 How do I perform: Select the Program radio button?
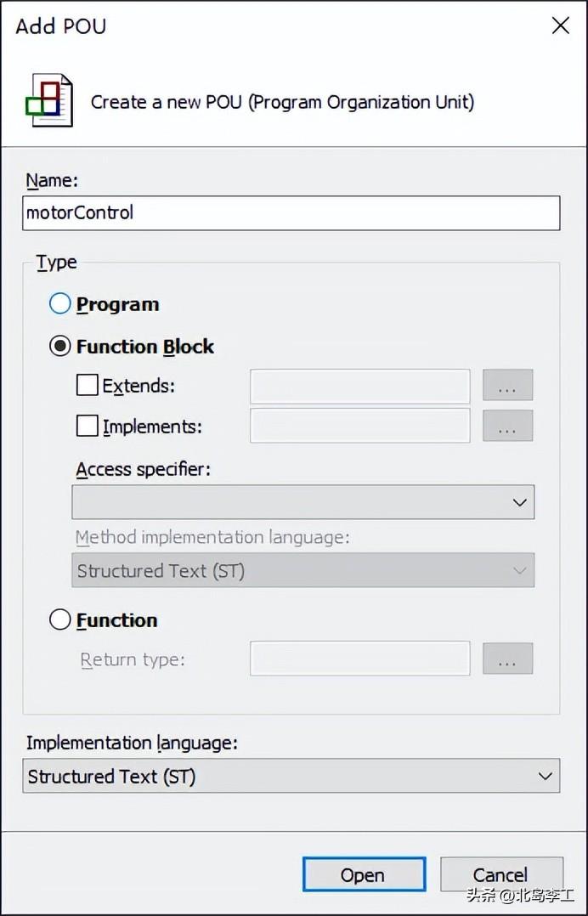tap(60, 303)
